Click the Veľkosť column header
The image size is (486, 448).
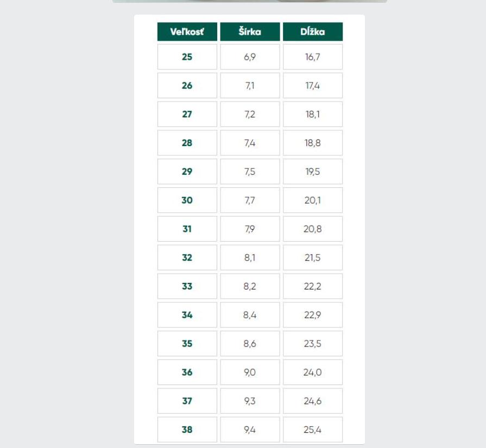click(x=187, y=31)
